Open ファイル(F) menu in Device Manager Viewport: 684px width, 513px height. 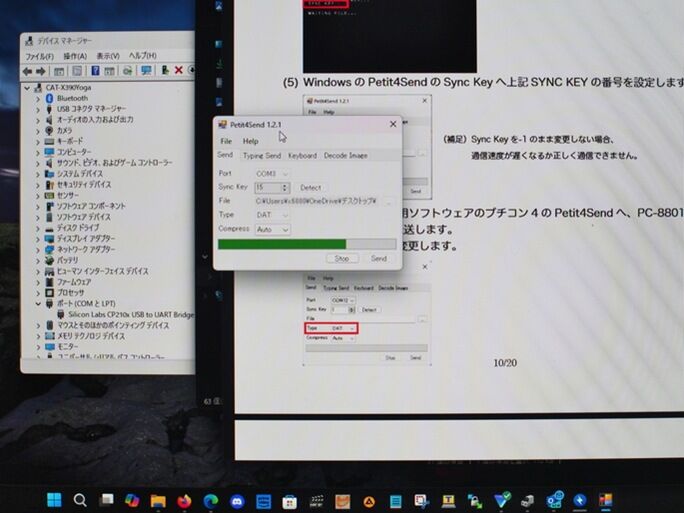[x=39, y=56]
